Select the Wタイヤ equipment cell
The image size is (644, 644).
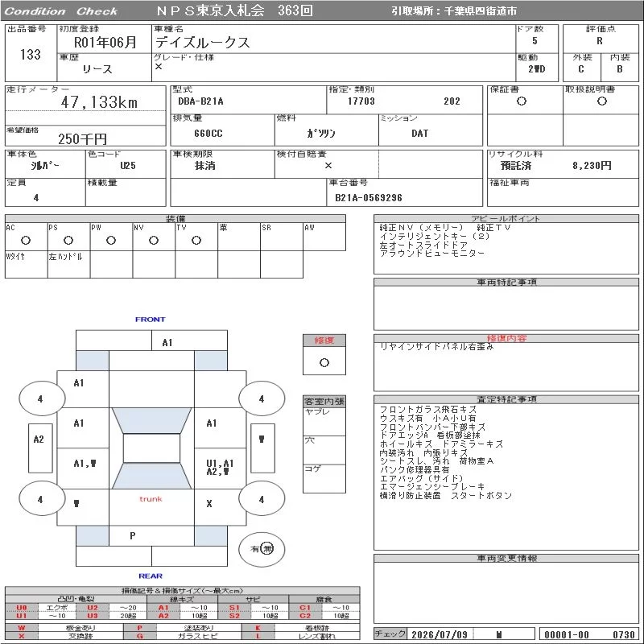pos(27,265)
